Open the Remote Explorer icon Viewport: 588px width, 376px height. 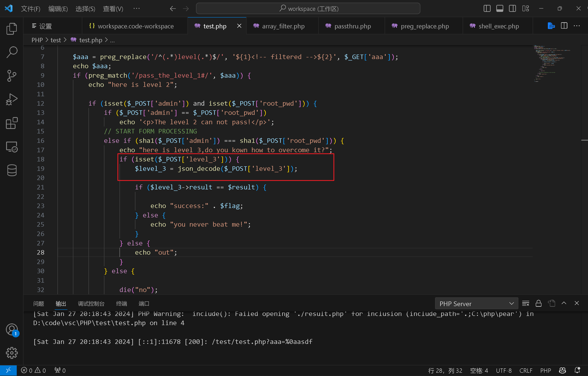[x=11, y=147]
